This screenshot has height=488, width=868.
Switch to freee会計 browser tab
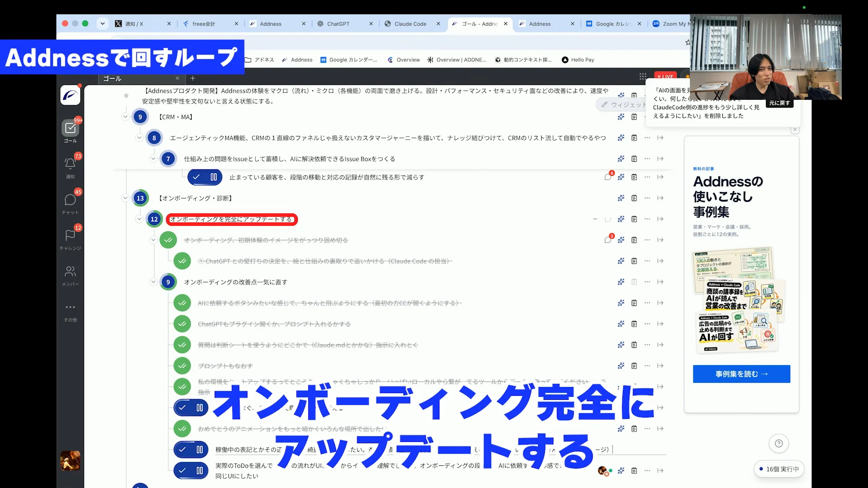tap(210, 24)
